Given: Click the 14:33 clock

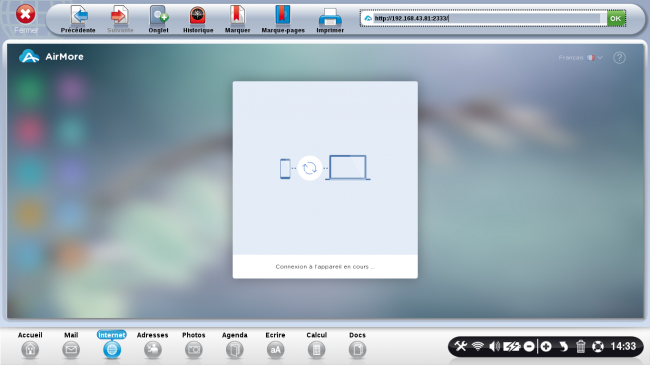Looking at the screenshot, I should (623, 346).
